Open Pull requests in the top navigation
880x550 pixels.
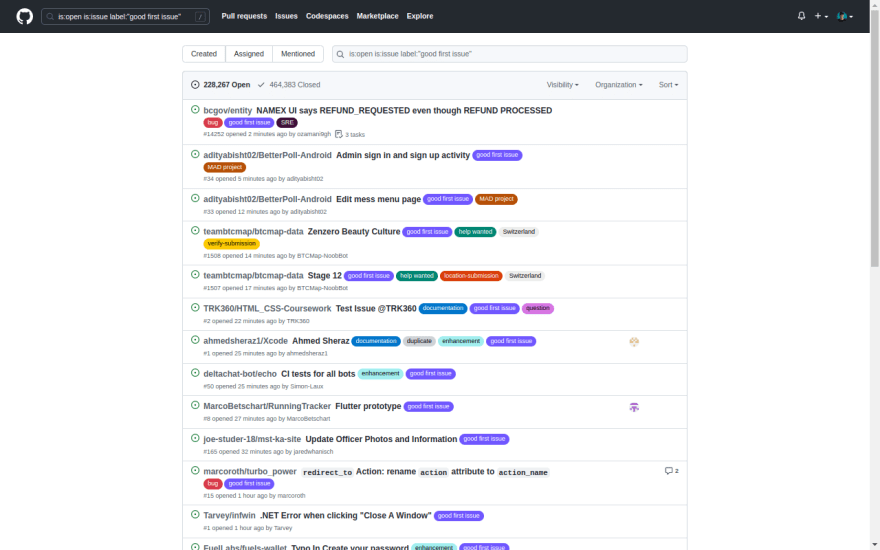(244, 16)
